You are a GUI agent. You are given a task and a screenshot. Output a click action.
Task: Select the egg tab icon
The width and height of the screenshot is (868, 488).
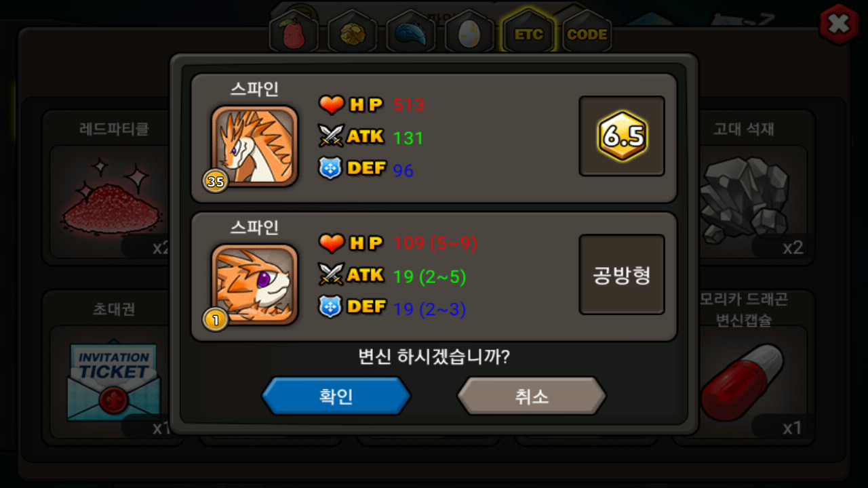[469, 34]
